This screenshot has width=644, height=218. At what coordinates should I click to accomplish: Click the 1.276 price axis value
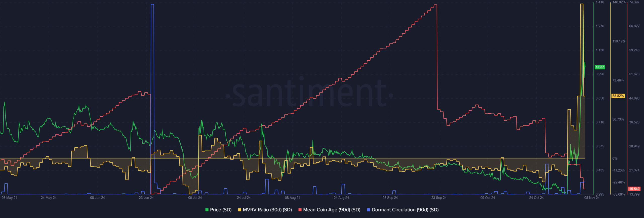tap(600, 26)
